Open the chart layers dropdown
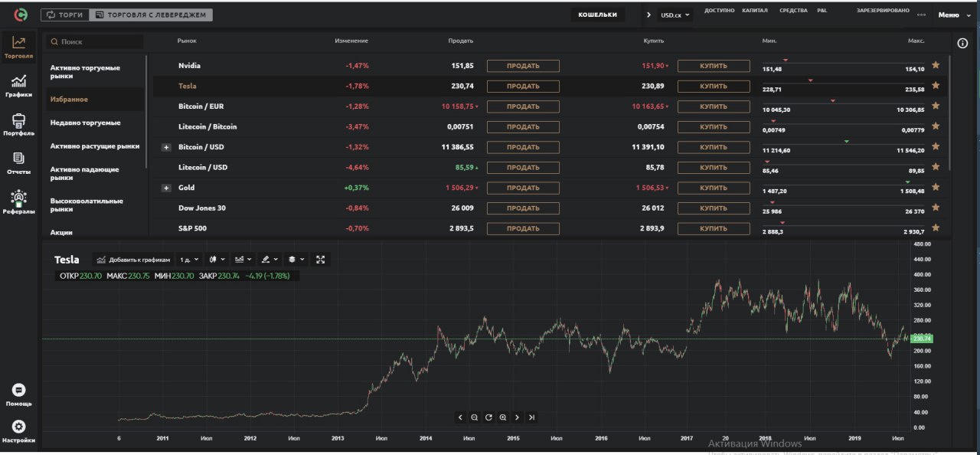 click(296, 260)
